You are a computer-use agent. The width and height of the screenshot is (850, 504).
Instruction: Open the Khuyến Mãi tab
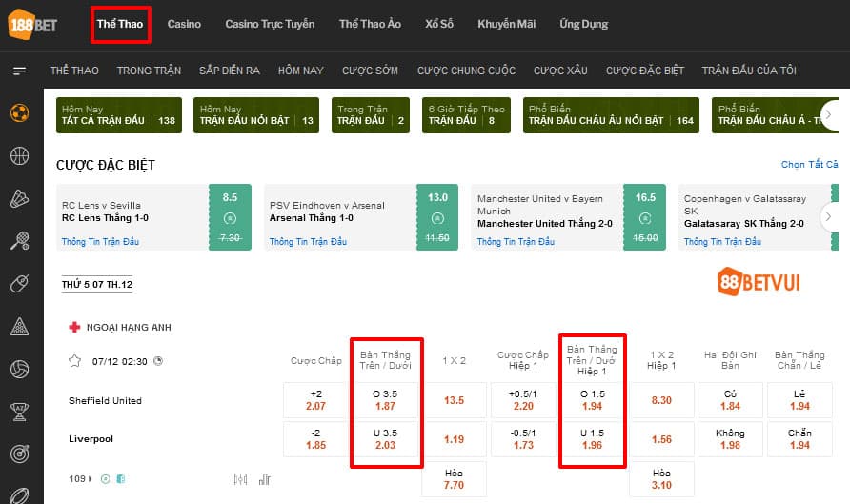point(506,25)
